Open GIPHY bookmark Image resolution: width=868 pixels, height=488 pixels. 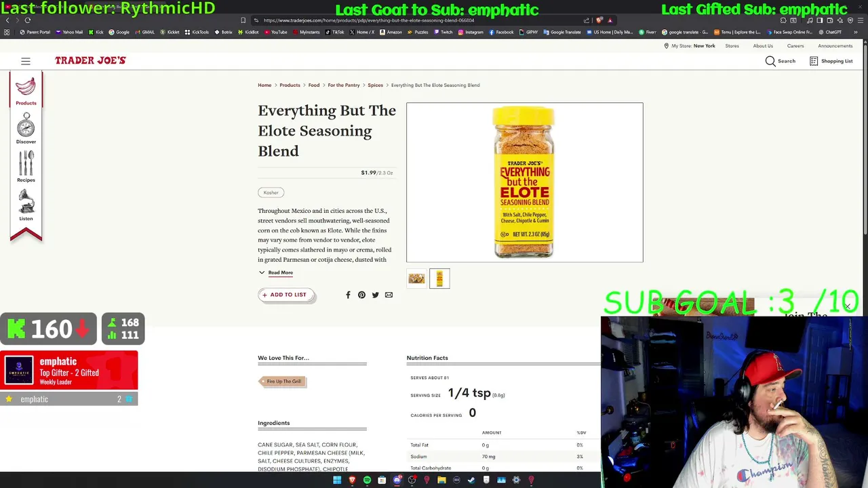528,32
